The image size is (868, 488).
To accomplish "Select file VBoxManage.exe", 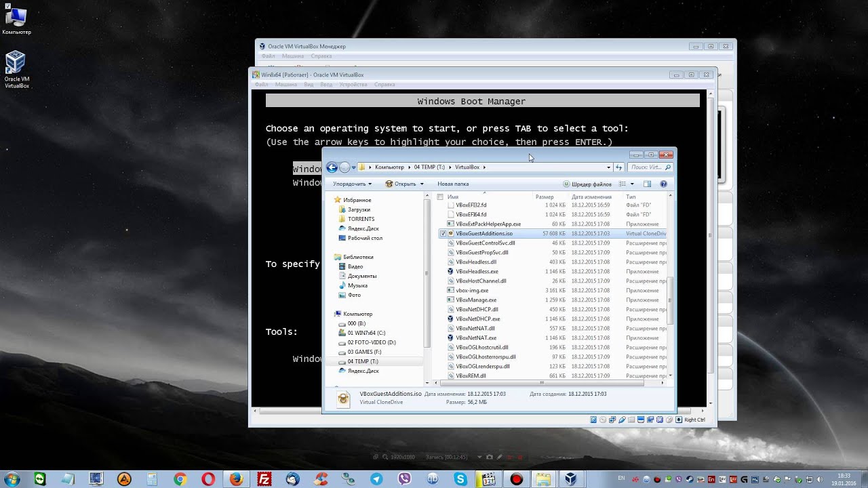I will [476, 300].
